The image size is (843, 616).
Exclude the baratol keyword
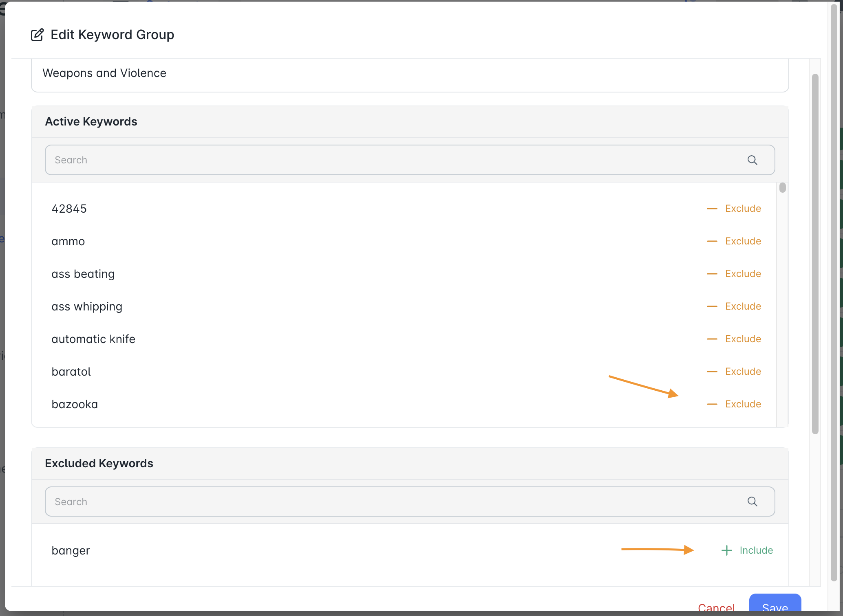point(734,372)
